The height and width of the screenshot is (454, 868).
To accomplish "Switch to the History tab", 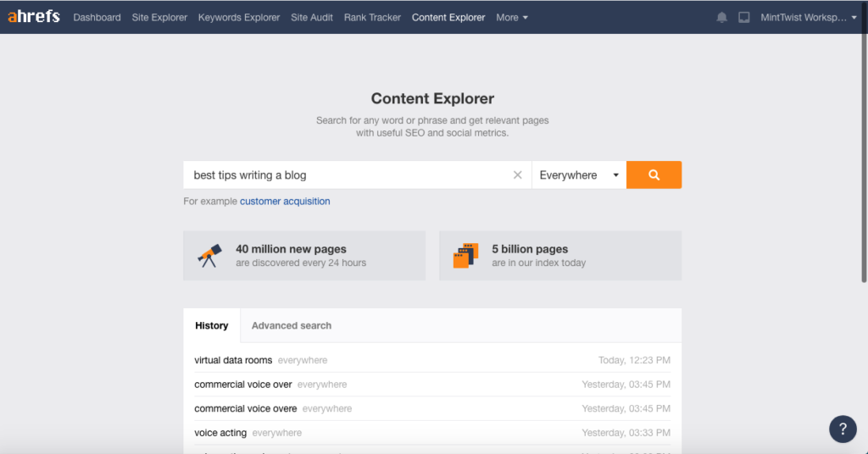I will [211, 326].
